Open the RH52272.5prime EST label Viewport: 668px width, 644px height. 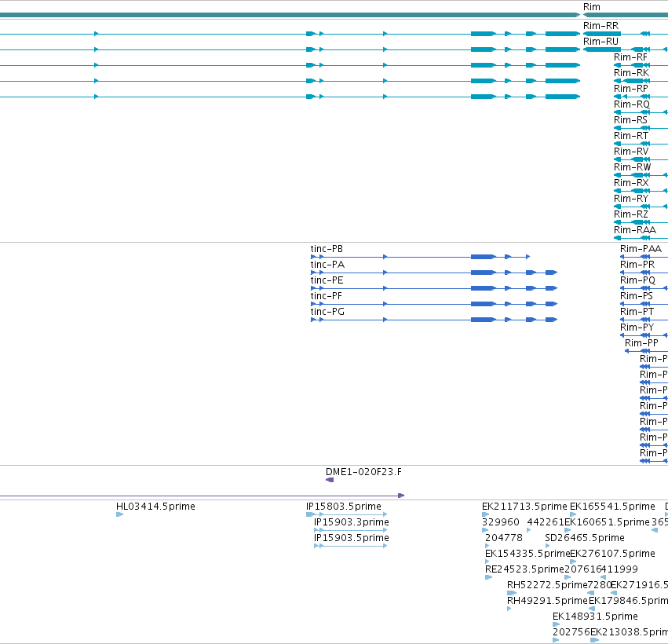coord(547,586)
